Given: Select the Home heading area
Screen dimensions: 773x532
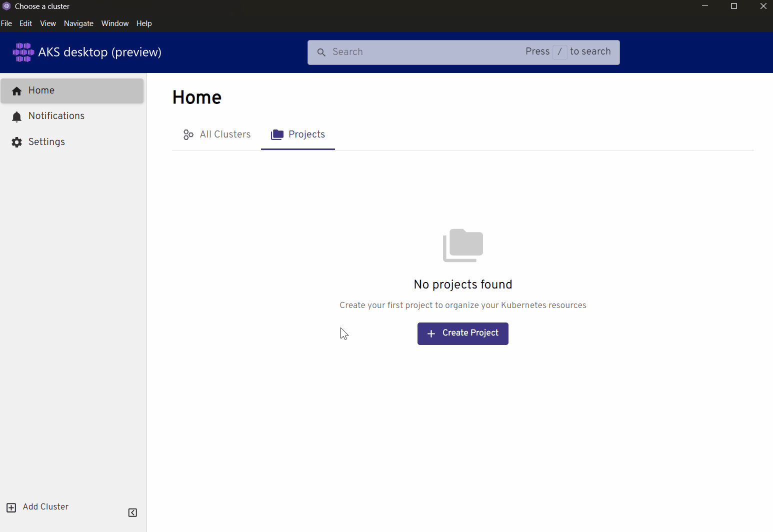Looking at the screenshot, I should tap(196, 98).
